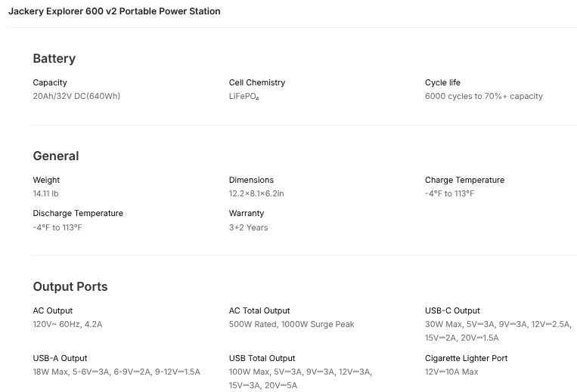Viewport: 577px width, 392px height.
Task: Click the 120V~ 60Hz, 4.2A AC output value
Action: pos(67,324)
